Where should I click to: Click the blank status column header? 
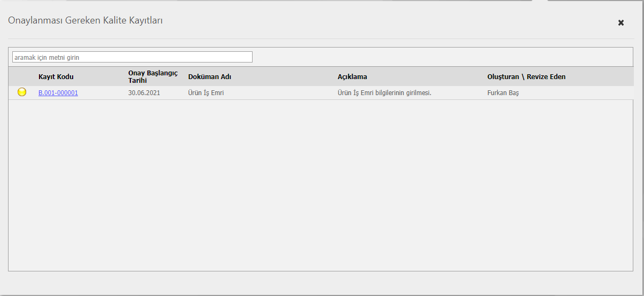22,77
